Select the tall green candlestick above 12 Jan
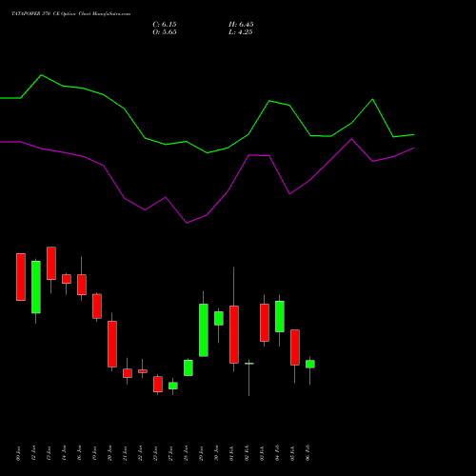476x476 pixels. click(x=36, y=288)
